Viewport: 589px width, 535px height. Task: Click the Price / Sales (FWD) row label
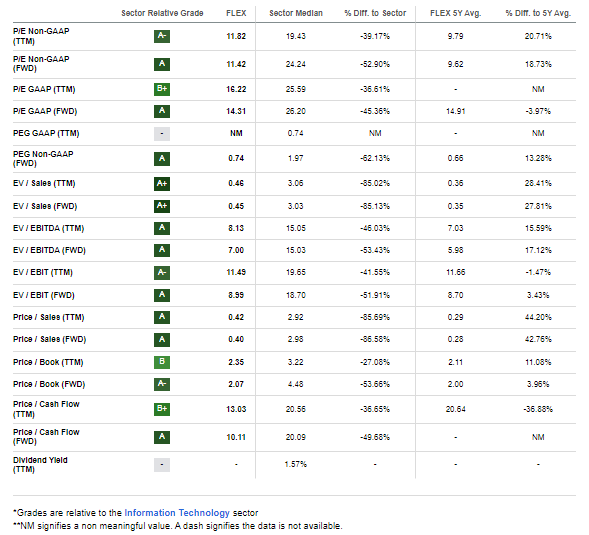50,340
